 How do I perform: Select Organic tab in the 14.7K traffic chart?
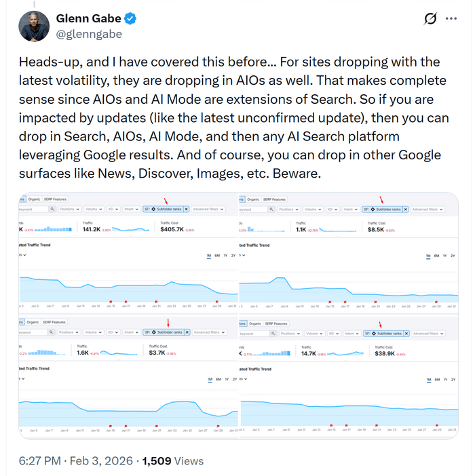254,323
